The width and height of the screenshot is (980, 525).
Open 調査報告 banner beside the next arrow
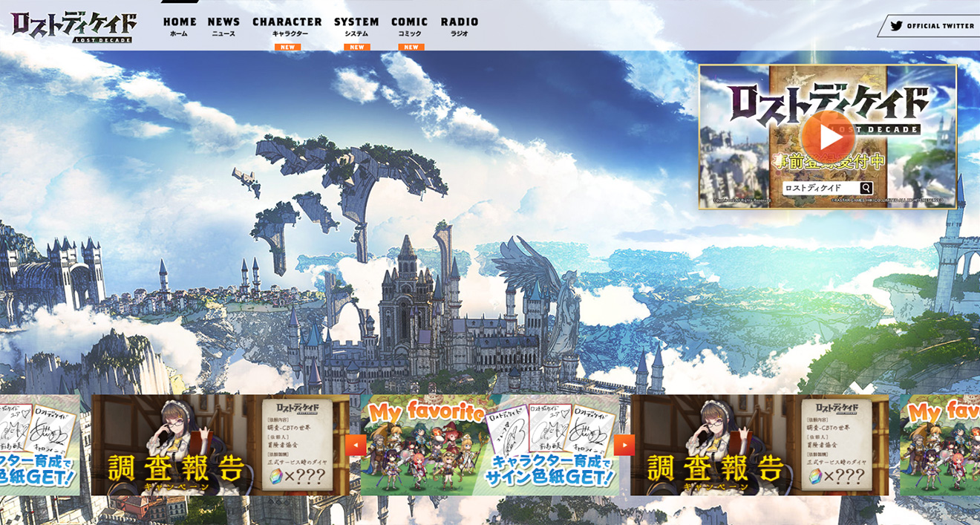tap(759, 445)
